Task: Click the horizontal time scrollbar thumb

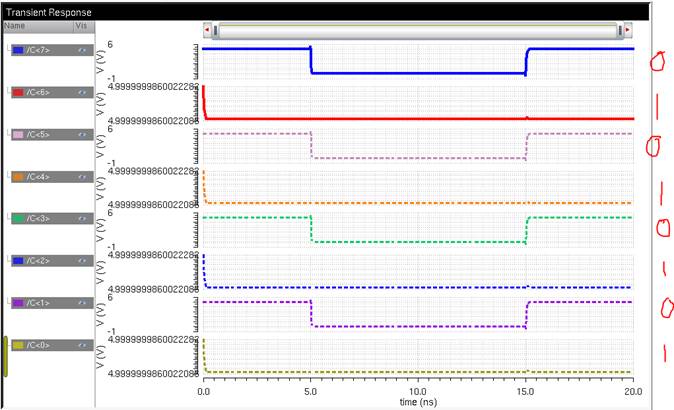Action: coord(418,31)
